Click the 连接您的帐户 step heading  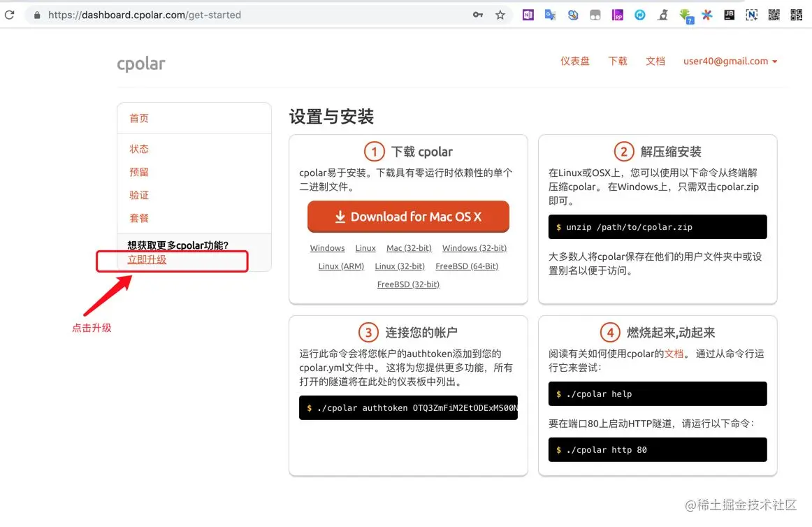click(421, 333)
